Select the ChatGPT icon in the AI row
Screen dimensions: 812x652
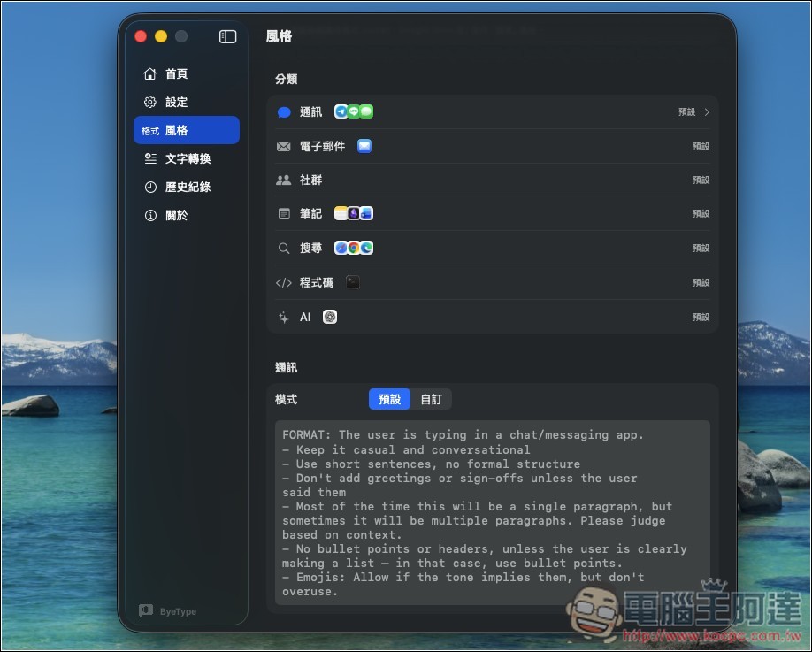click(x=329, y=317)
